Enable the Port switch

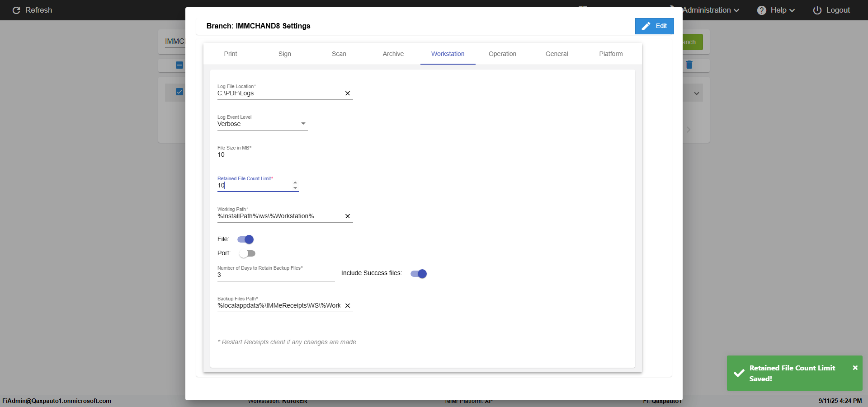coord(247,253)
